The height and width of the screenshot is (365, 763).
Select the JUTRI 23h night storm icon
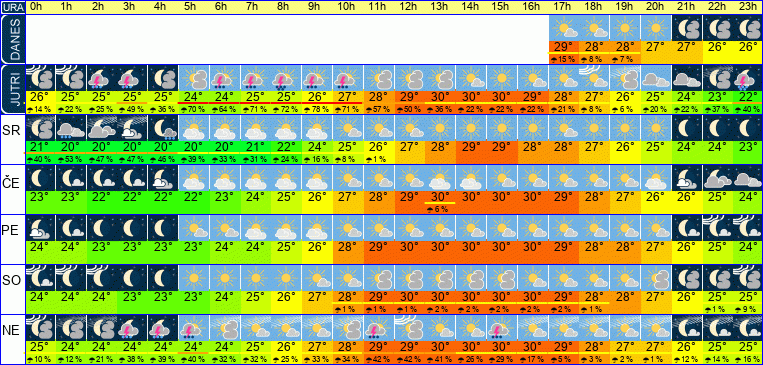[x=748, y=78]
